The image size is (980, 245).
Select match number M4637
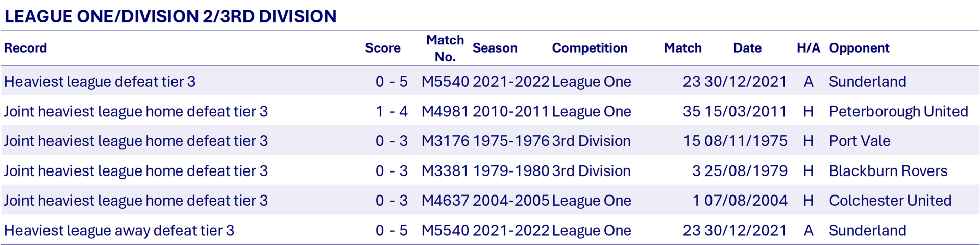point(445,201)
